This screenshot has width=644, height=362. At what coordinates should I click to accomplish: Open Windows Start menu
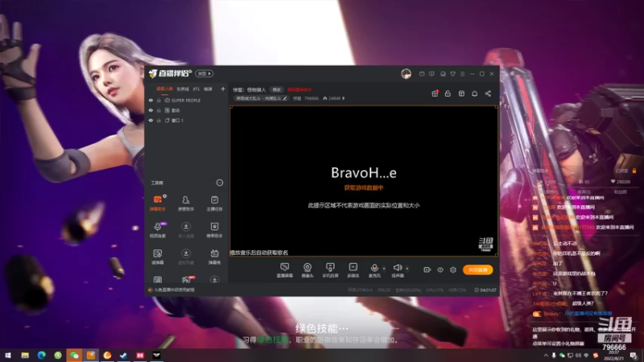[x=8, y=356]
